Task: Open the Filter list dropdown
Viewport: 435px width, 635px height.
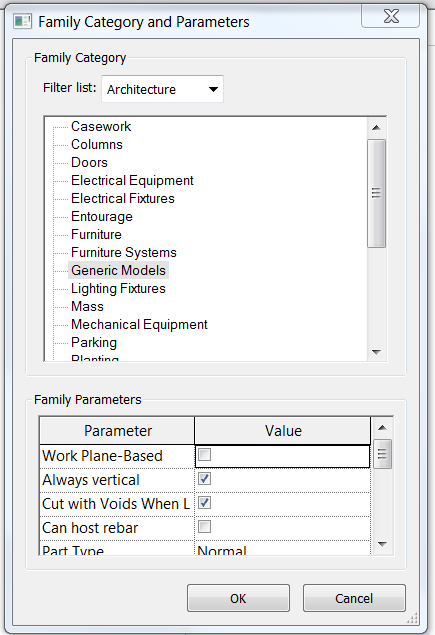Action: [x=162, y=89]
